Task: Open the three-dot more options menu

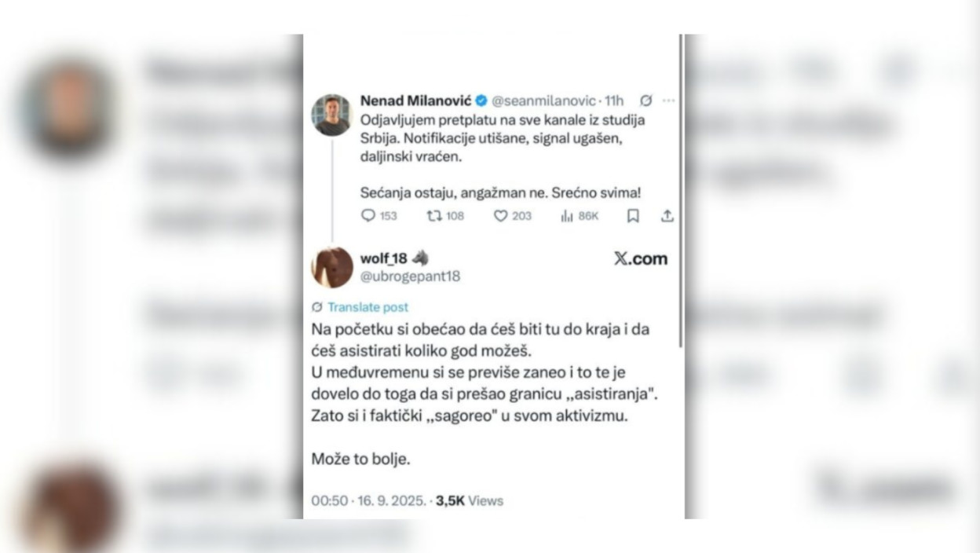Action: [668, 101]
